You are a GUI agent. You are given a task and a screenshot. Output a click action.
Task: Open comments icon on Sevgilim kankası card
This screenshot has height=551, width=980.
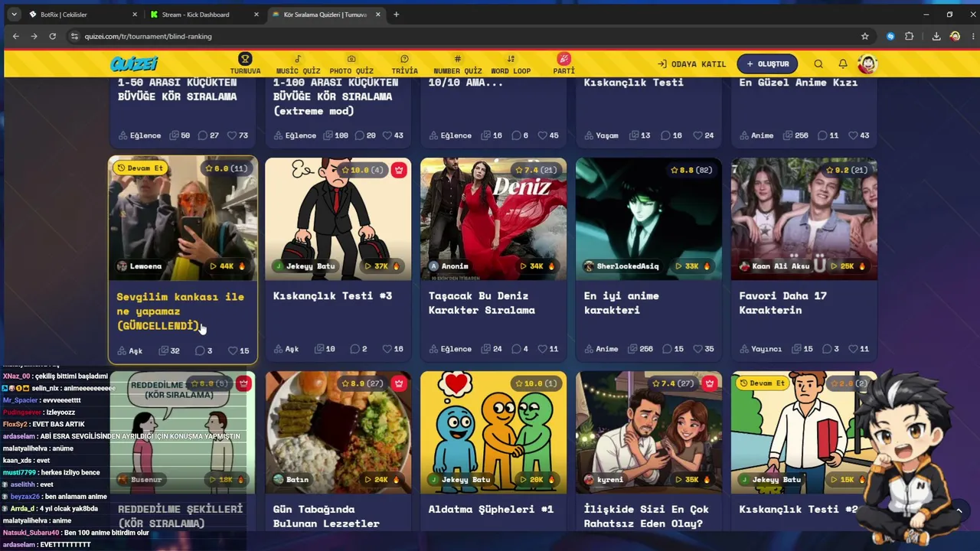pos(200,350)
